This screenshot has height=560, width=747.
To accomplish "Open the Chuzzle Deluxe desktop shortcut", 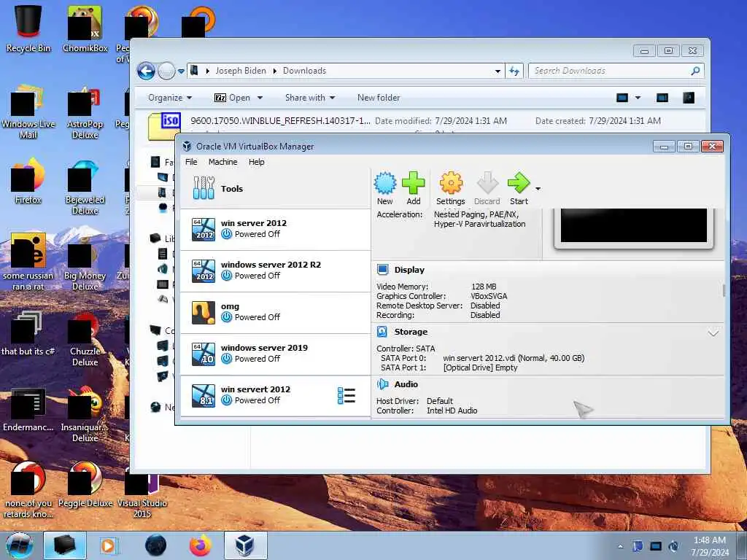I will click(85, 339).
